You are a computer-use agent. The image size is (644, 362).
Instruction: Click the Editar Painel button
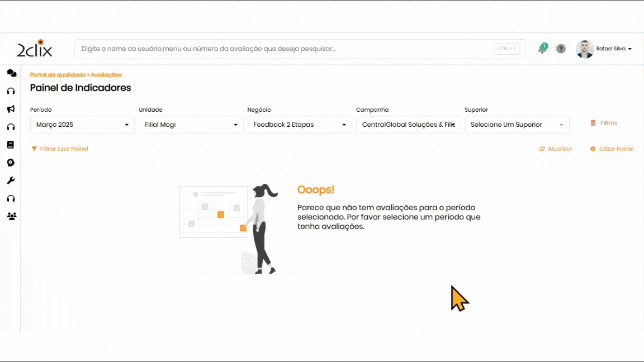pos(612,149)
